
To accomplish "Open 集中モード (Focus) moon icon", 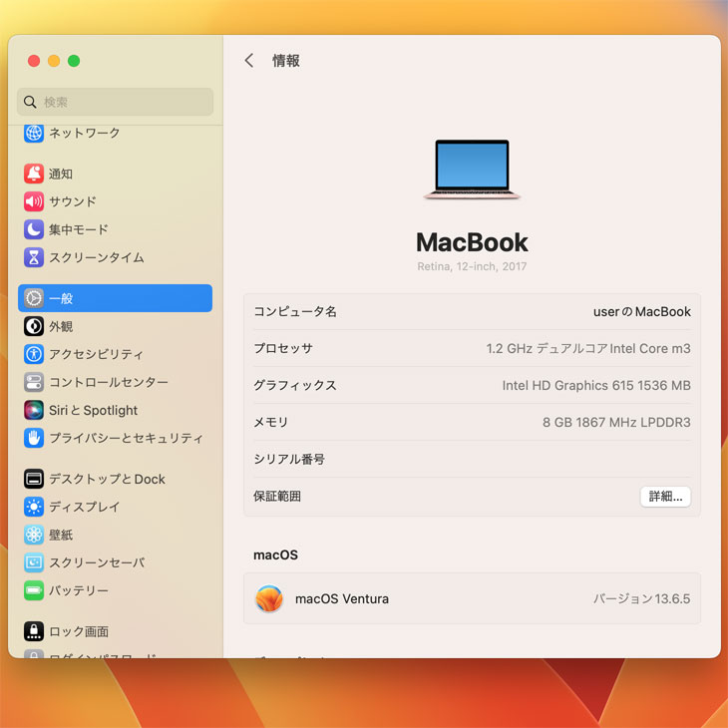I will [x=34, y=229].
